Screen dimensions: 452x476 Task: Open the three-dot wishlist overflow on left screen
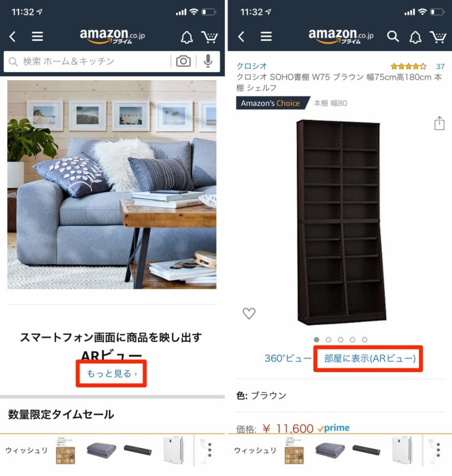click(x=210, y=450)
